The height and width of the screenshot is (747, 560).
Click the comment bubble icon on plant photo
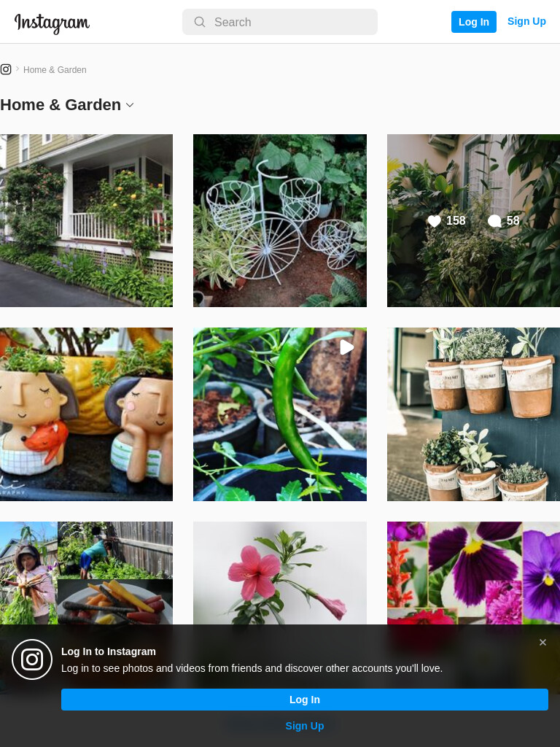[494, 221]
